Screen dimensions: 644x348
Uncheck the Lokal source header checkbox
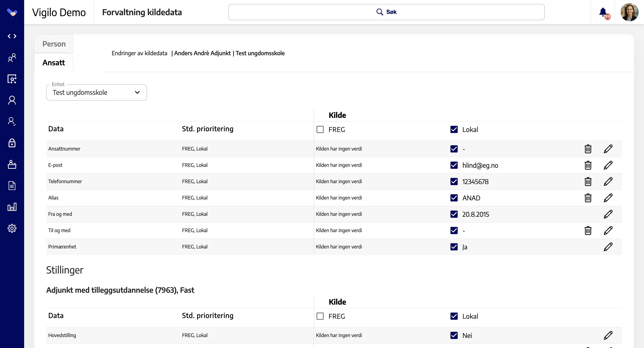pyautogui.click(x=454, y=129)
